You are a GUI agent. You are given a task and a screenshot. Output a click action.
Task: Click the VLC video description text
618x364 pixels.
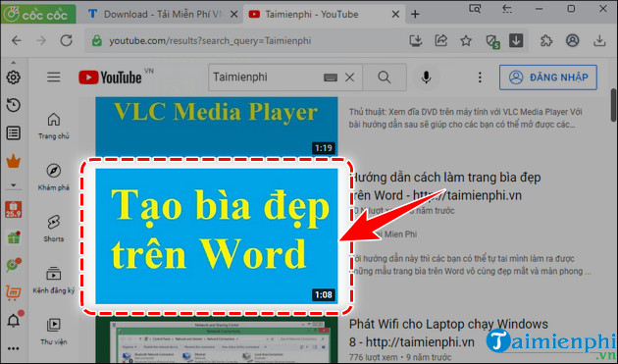(466, 119)
